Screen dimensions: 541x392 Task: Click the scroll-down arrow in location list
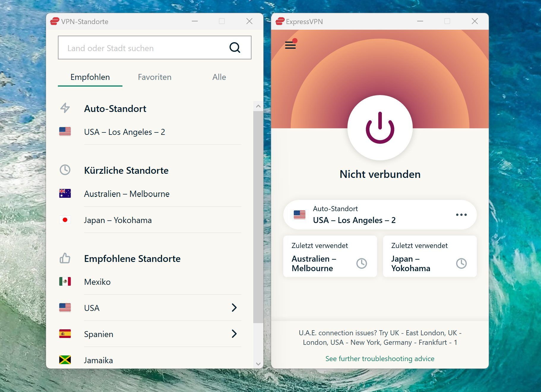pos(258,364)
